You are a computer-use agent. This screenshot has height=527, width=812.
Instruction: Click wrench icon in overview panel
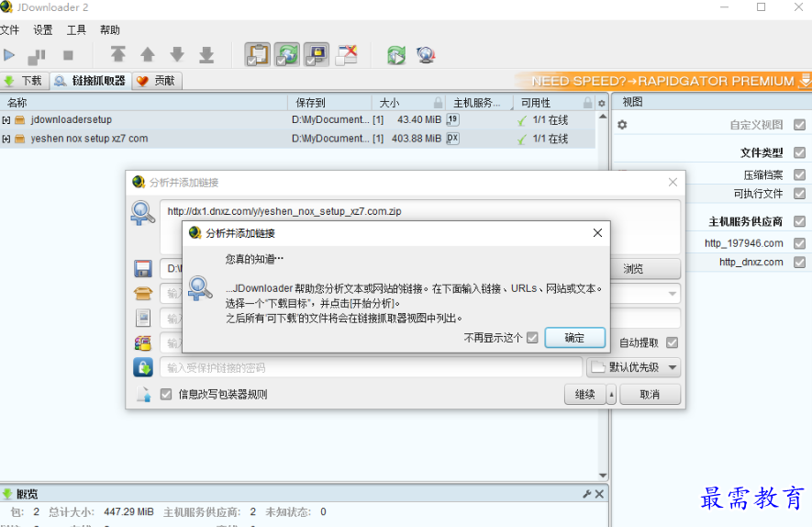pos(586,494)
